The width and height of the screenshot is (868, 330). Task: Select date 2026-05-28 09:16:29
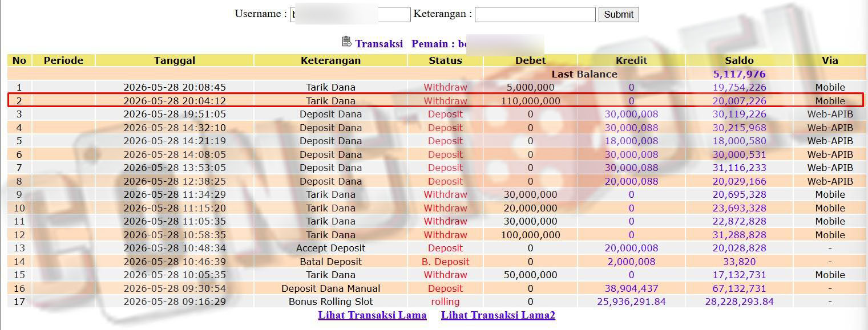(175, 302)
